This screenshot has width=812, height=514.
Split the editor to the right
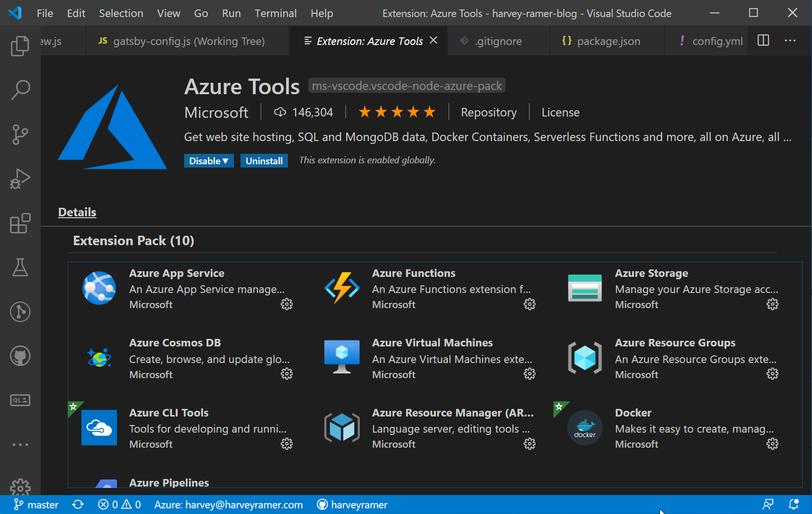pos(763,41)
